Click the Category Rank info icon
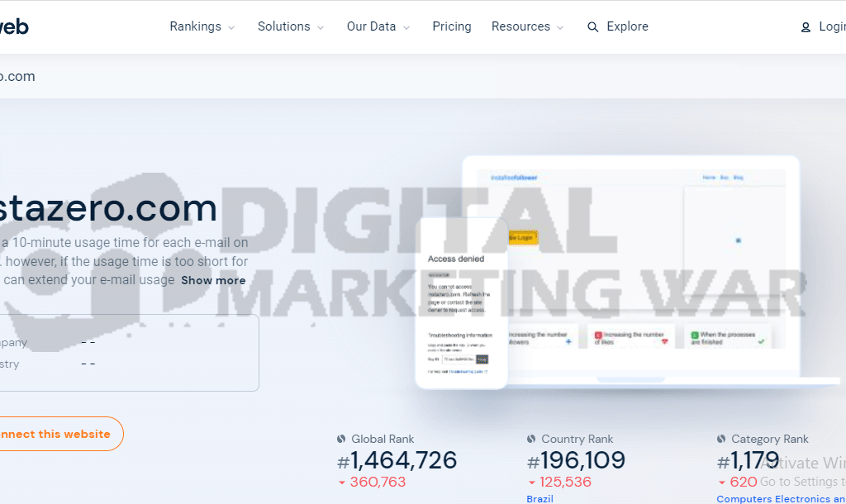 (720, 440)
